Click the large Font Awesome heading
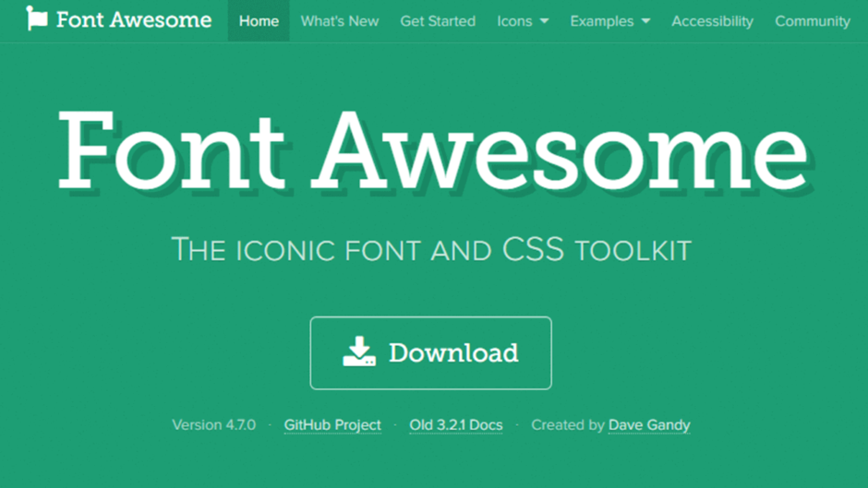This screenshot has width=868, height=488. 432,151
